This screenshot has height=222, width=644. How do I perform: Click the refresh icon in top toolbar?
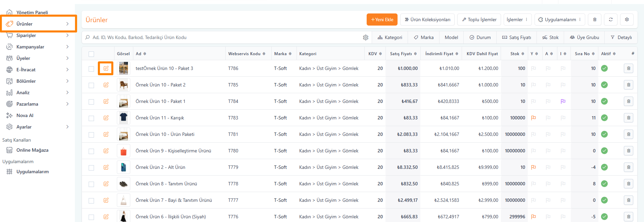click(610, 20)
